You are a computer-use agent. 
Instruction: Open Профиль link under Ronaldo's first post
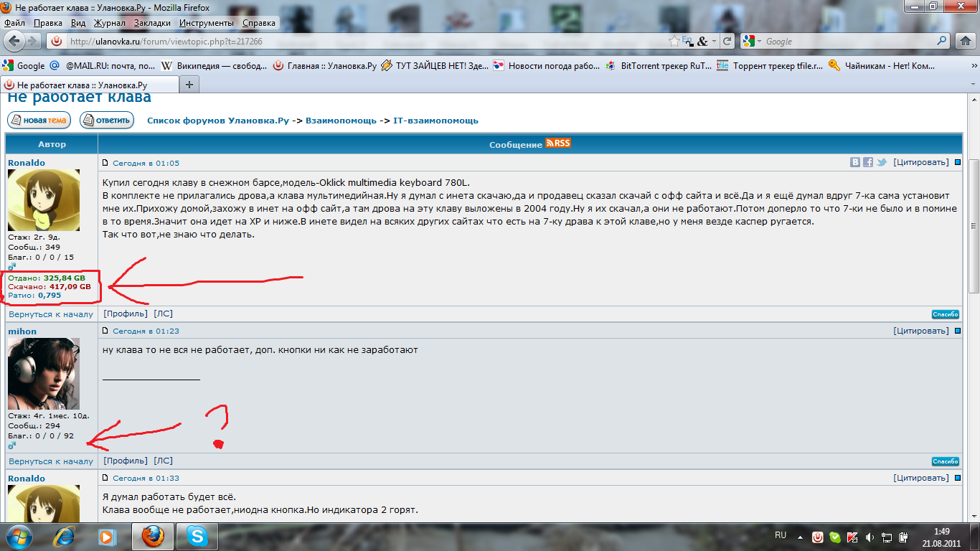click(126, 314)
